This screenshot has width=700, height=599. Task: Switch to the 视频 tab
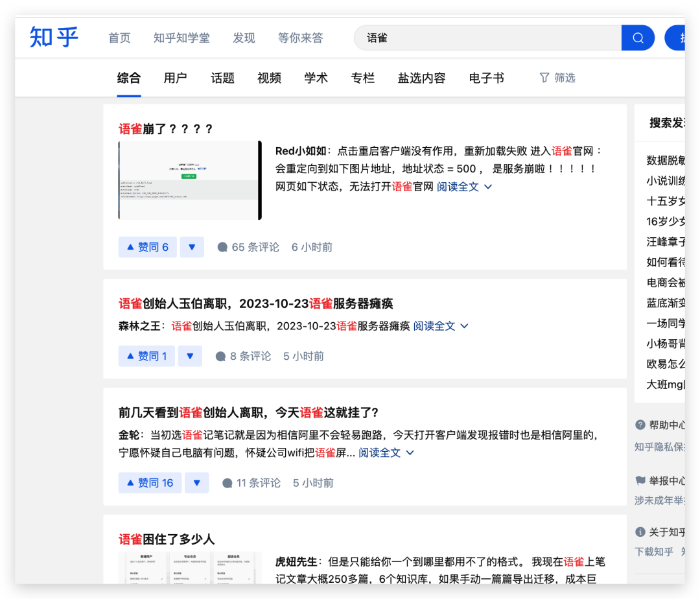point(269,78)
